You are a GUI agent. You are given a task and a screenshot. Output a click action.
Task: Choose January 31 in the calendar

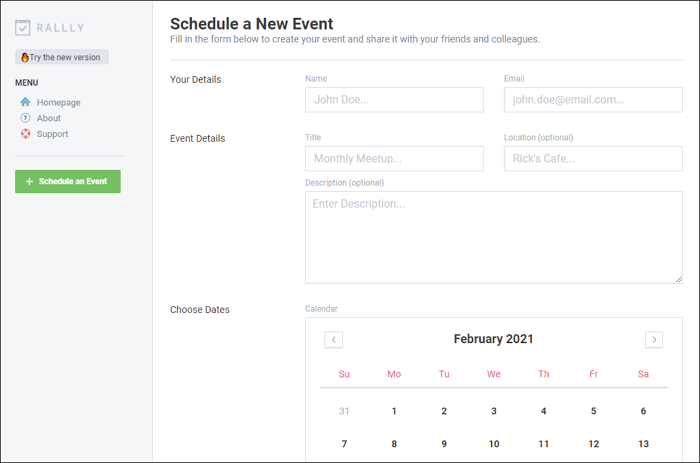coord(345,411)
